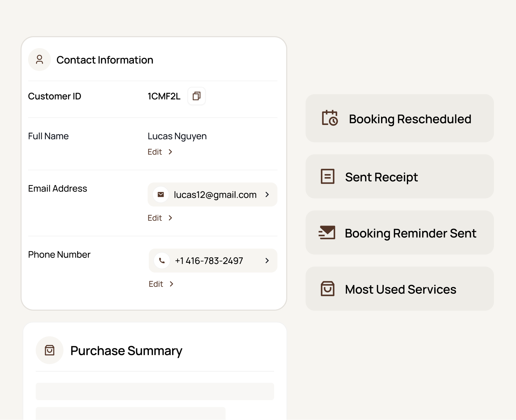Open the Booking Rescheduled item
Viewport: 516px width, 420px height.
point(399,118)
